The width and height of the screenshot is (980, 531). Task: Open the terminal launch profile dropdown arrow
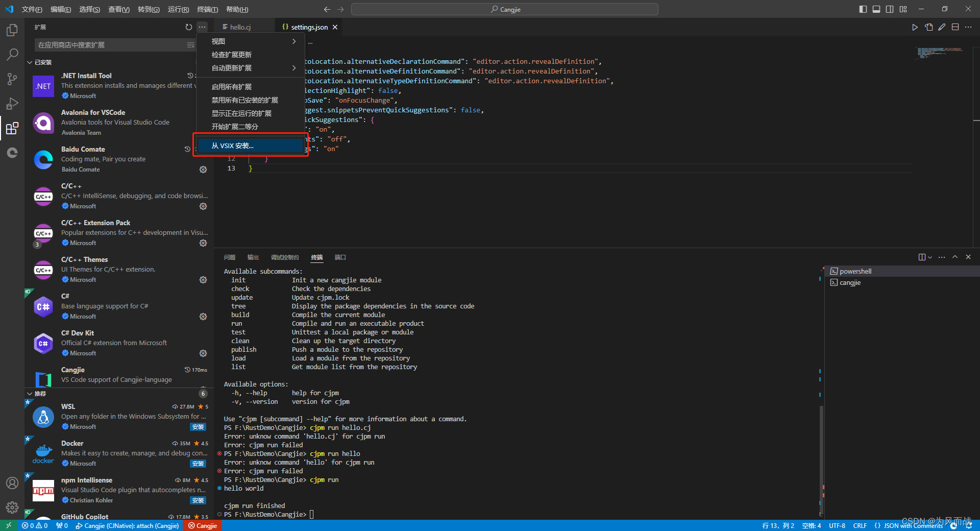point(930,257)
